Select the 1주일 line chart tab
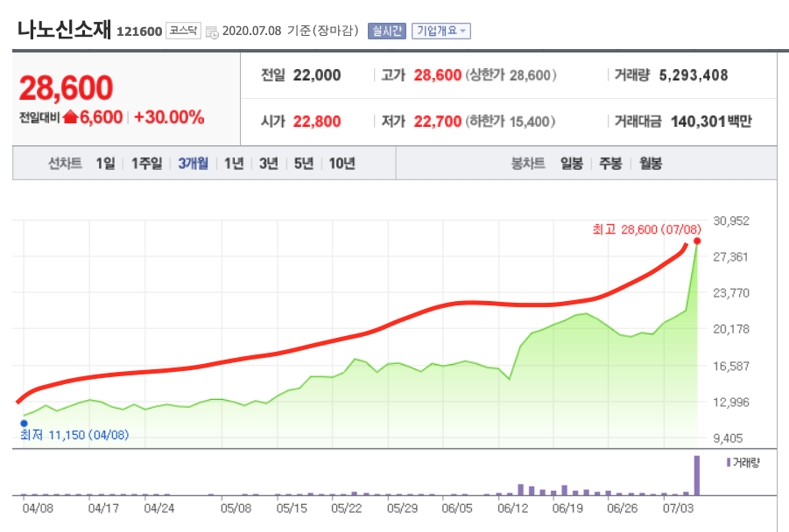 coord(146,164)
